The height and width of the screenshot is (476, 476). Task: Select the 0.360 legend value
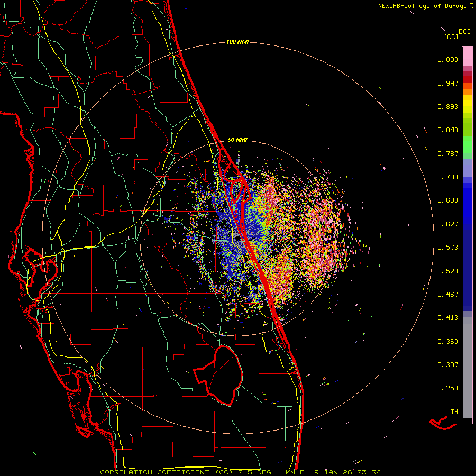tap(448, 342)
